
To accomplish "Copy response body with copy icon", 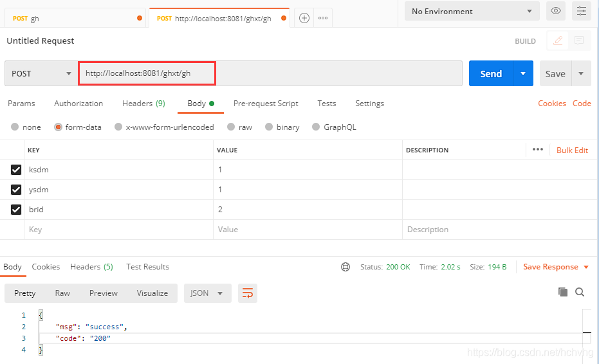I will [x=563, y=292].
